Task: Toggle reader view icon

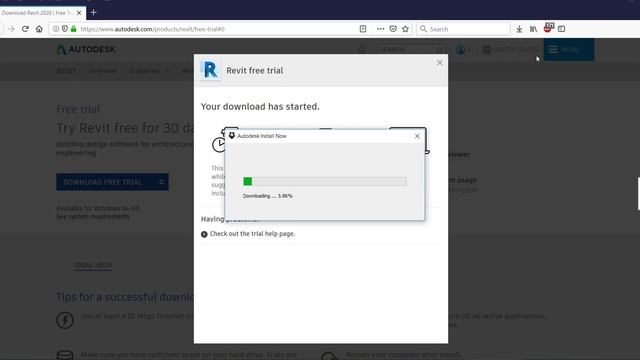Action: (x=363, y=29)
